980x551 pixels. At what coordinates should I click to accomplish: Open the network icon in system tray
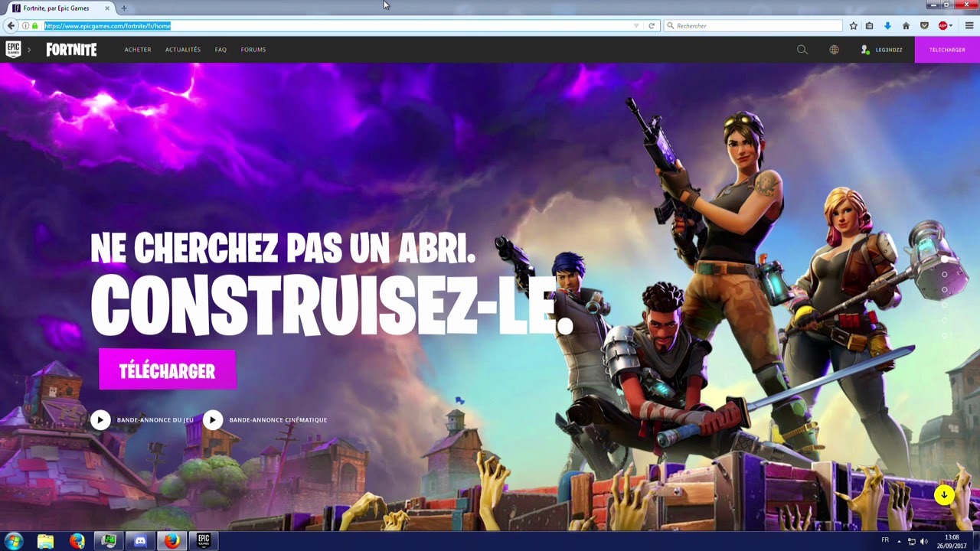[912, 541]
